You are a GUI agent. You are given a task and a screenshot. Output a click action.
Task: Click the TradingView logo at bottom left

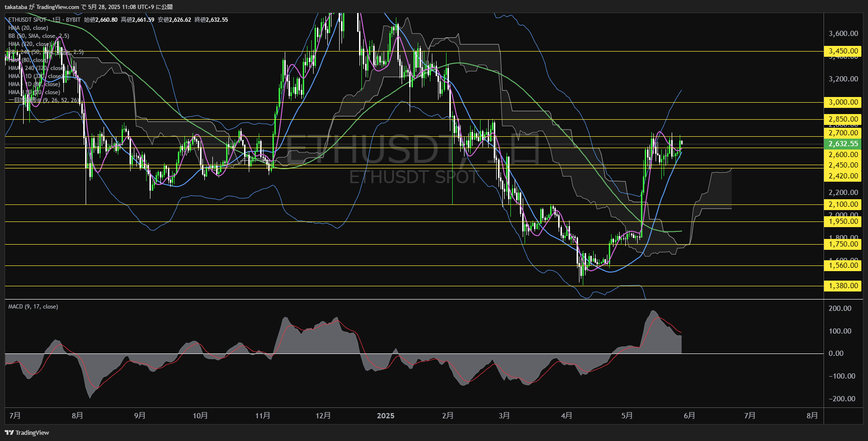(x=27, y=432)
